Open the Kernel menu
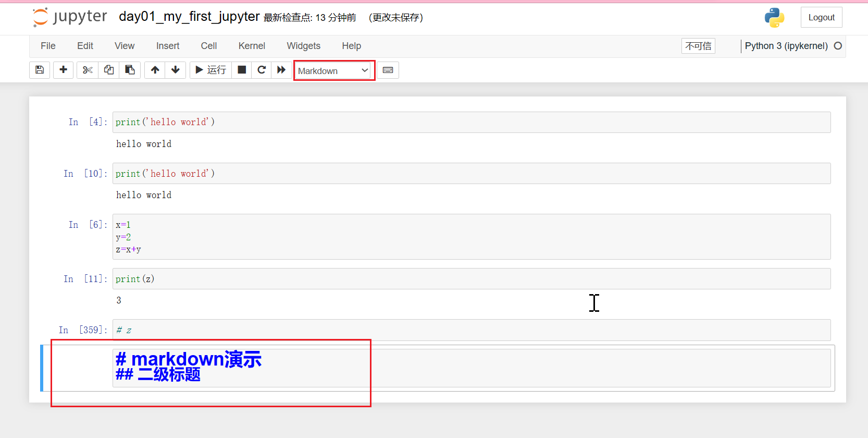This screenshot has height=438, width=868. tap(252, 46)
